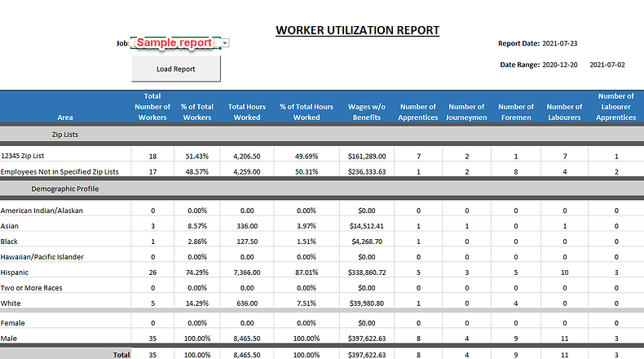The width and height of the screenshot is (644, 359).
Task: Click the 49.69% hours percentage cell
Action: pyautogui.click(x=307, y=157)
